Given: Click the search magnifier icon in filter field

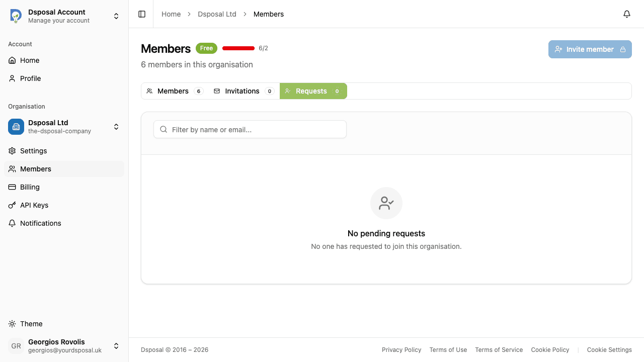Looking at the screenshot, I should 164,129.
